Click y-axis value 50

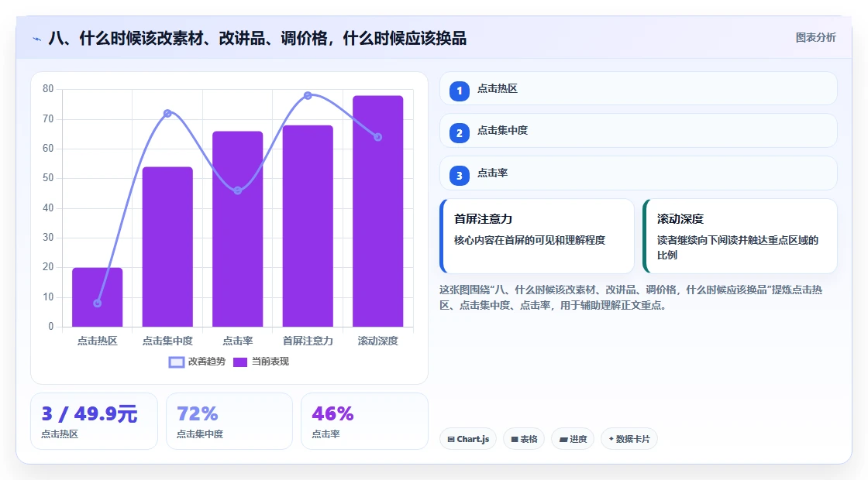pos(48,178)
